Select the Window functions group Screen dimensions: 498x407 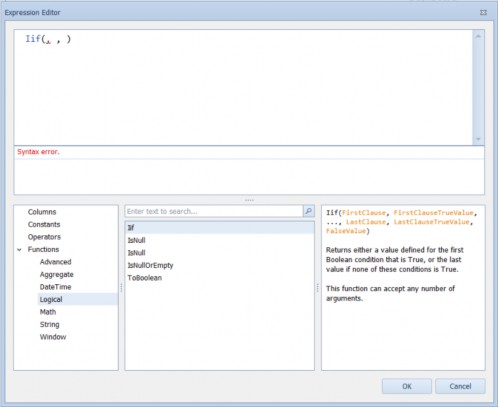pos(53,337)
